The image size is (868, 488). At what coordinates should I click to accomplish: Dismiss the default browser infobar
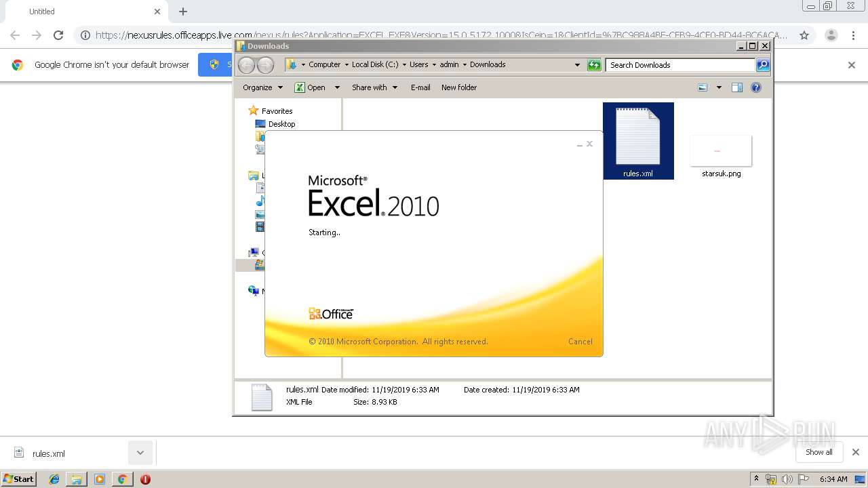click(852, 65)
